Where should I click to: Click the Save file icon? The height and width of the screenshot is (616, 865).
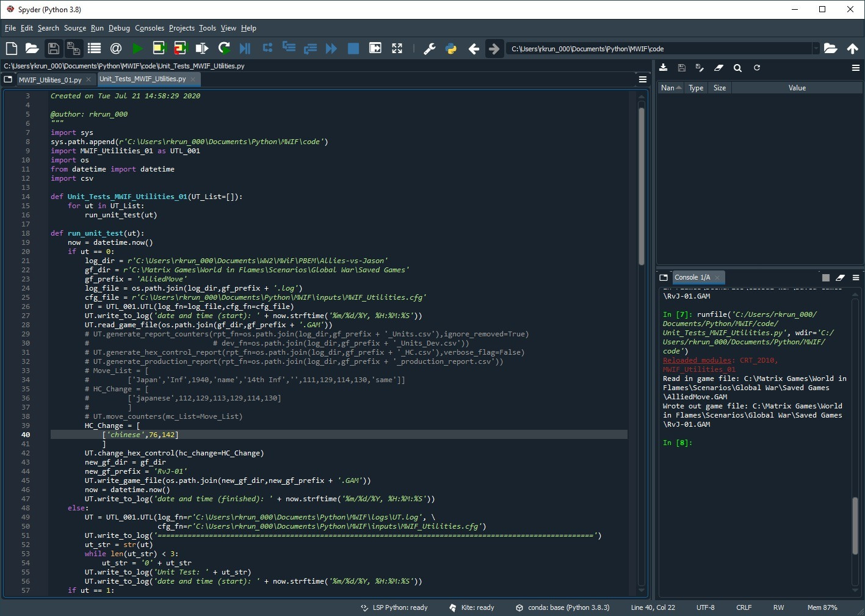[x=53, y=48]
